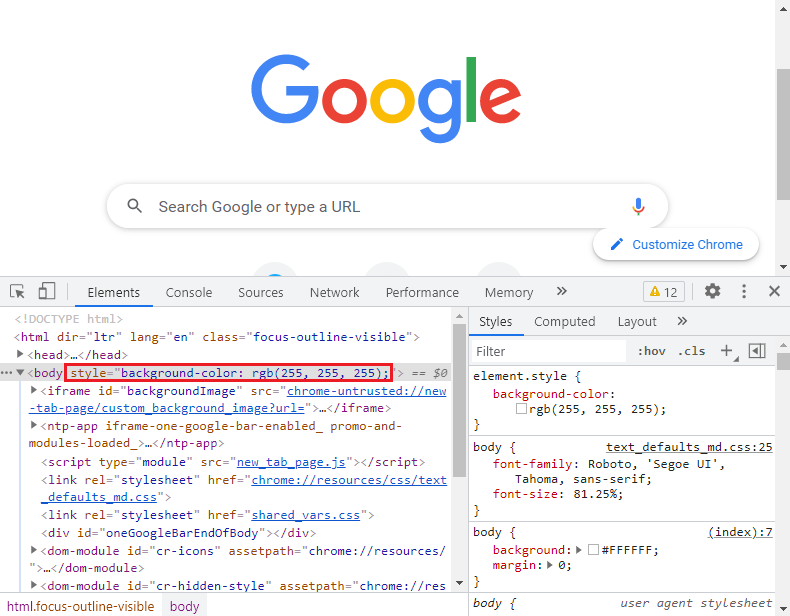Viewport: 790px width, 616px height.
Task: Click the search magnifier icon
Action: pos(134,206)
